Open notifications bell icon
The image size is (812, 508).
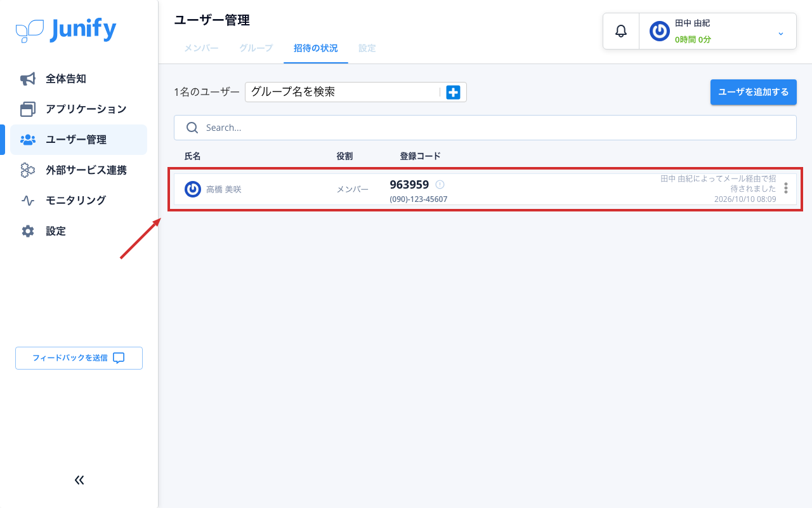click(621, 31)
